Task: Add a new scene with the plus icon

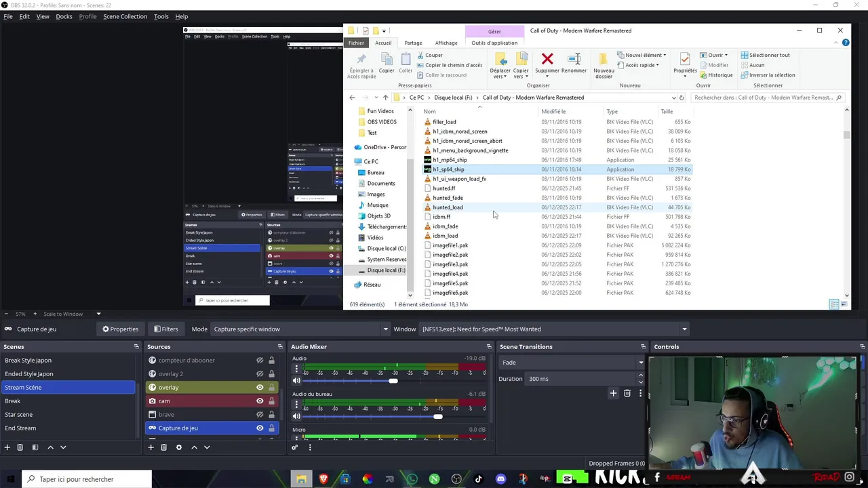Action: point(7,447)
